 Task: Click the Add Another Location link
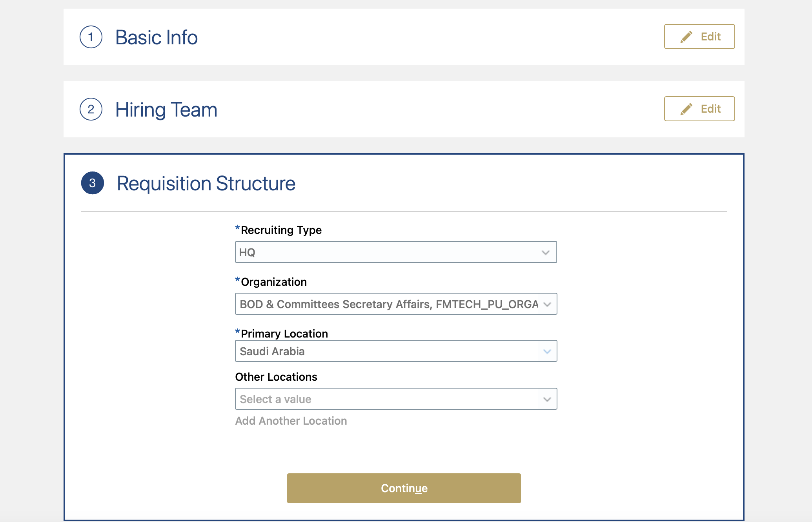(291, 421)
